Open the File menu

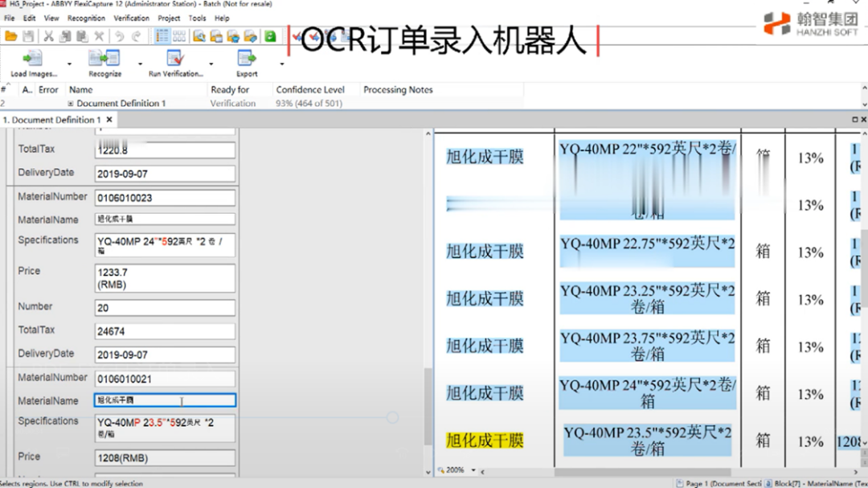[x=10, y=18]
